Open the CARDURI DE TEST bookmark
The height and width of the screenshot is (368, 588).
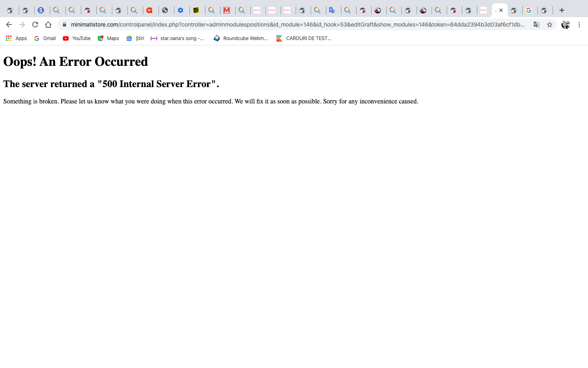[x=304, y=38]
